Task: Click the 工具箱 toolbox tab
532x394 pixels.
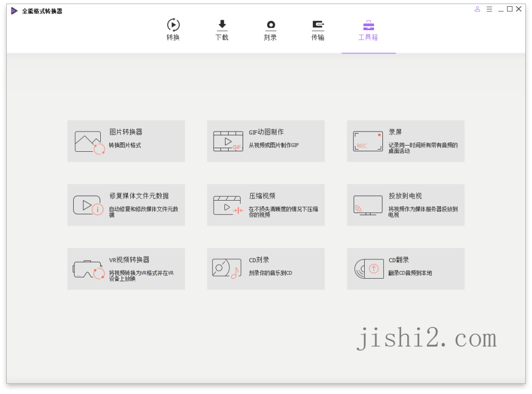Action: pyautogui.click(x=368, y=30)
